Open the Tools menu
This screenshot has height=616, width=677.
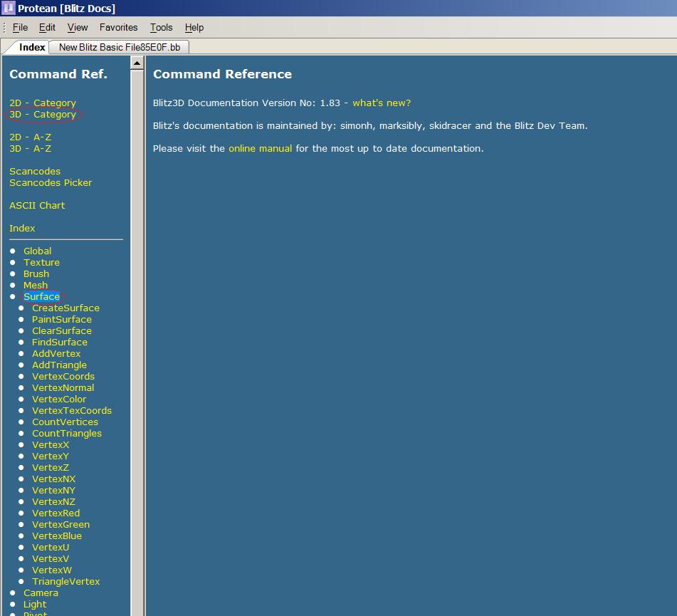tap(161, 27)
